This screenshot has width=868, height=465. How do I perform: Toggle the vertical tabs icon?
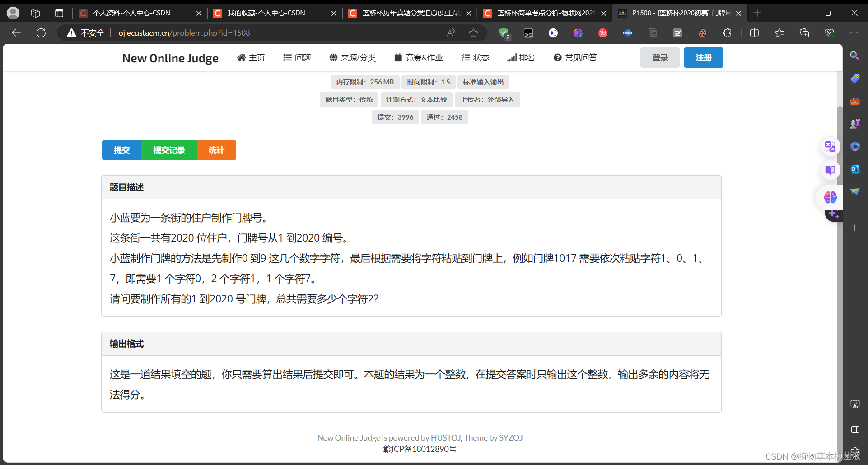(x=59, y=13)
